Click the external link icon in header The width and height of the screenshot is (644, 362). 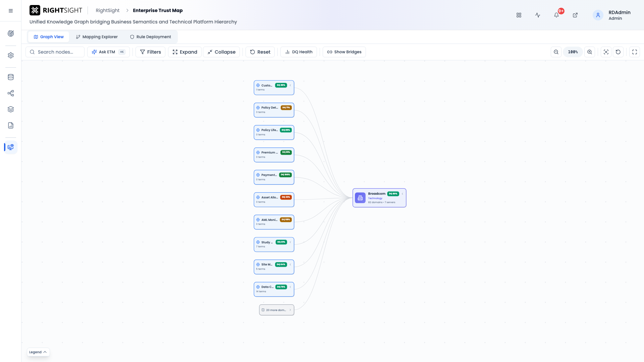(x=575, y=15)
